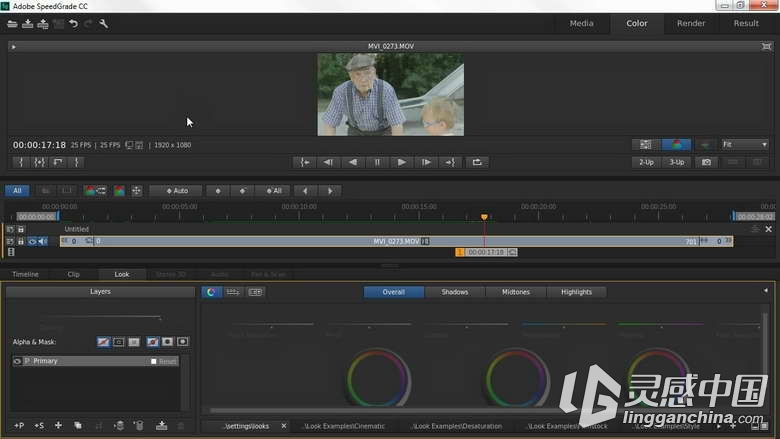Click the All keyframes button
The image size is (780, 439).
pos(274,191)
